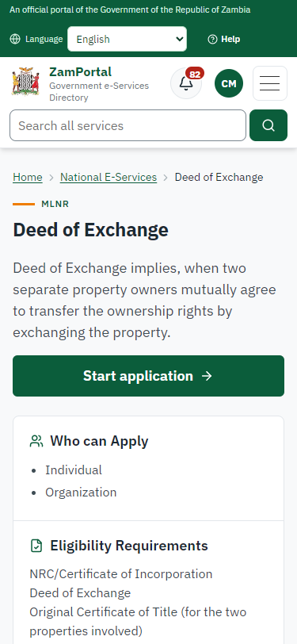Go to National E-Services breadcrumb
This screenshot has height=644, width=297.
coord(109,177)
